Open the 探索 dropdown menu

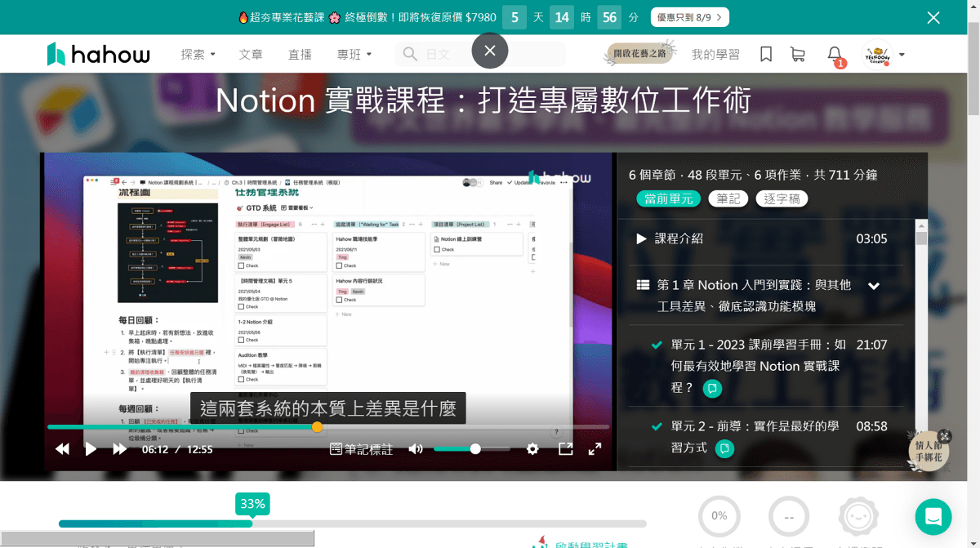coord(198,55)
